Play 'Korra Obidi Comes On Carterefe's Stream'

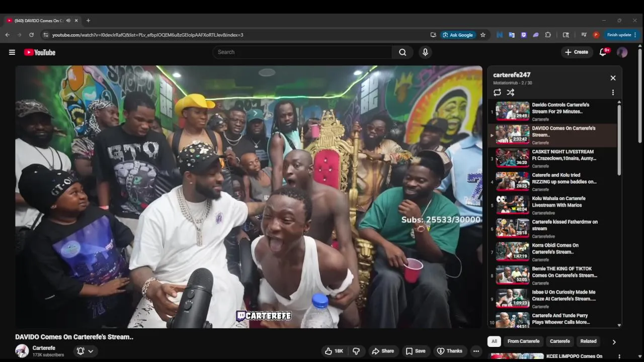point(552,252)
